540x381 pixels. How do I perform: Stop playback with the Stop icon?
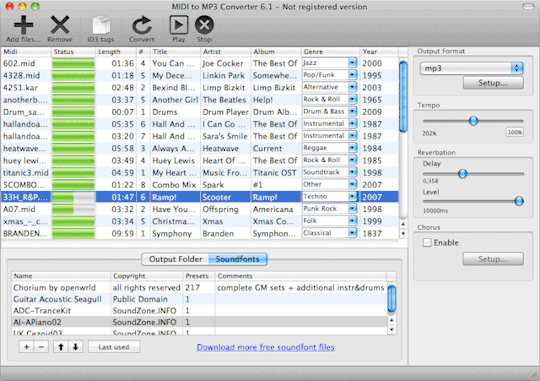click(204, 25)
